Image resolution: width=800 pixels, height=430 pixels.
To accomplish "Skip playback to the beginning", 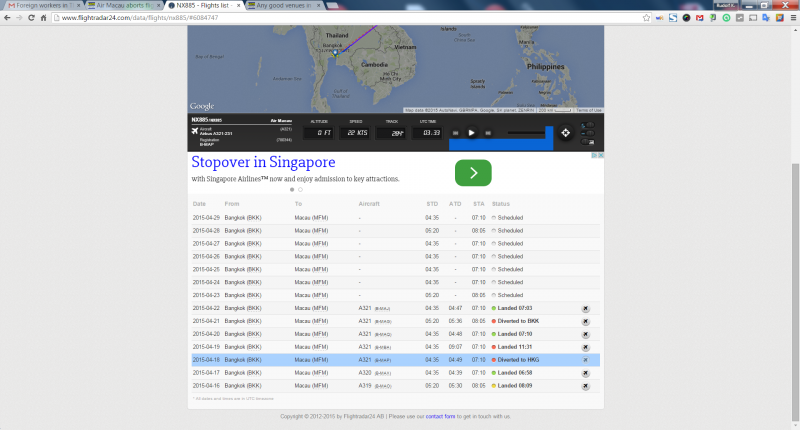I will pyautogui.click(x=456, y=133).
